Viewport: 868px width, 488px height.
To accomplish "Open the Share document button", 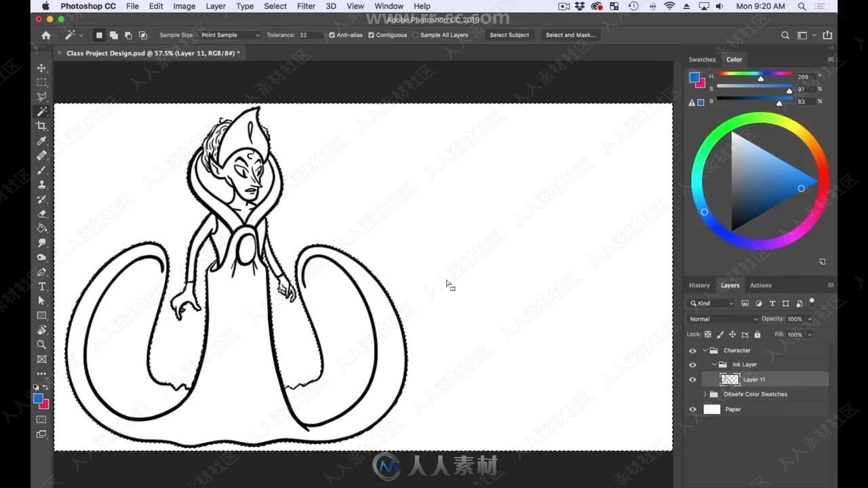I will pyautogui.click(x=827, y=35).
